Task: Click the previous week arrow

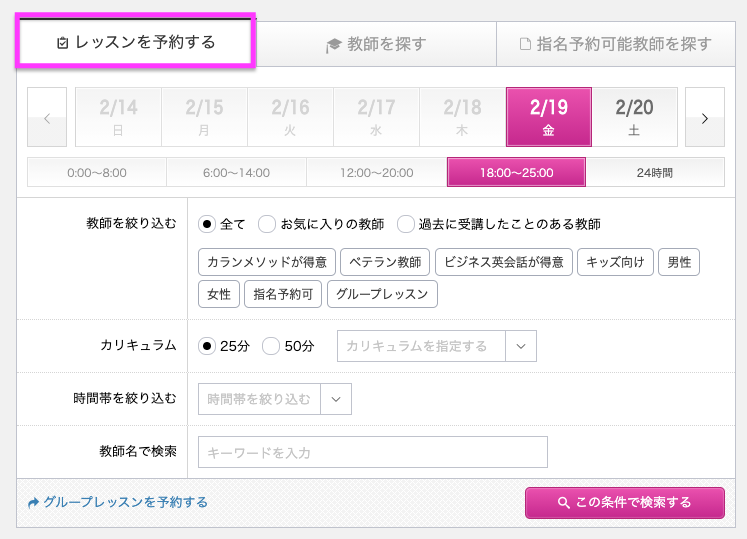Action: pyautogui.click(x=47, y=117)
